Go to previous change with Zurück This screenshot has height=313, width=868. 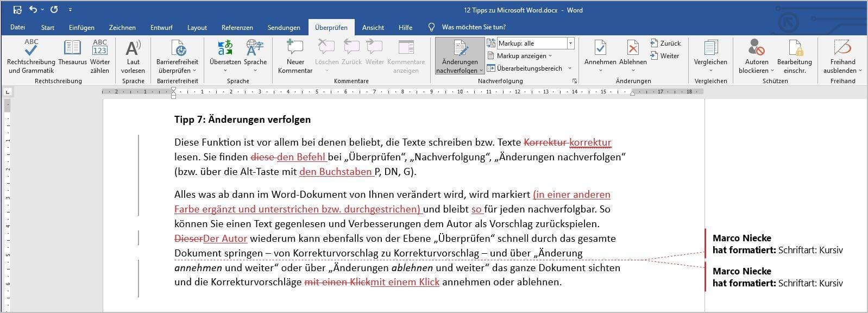point(665,43)
